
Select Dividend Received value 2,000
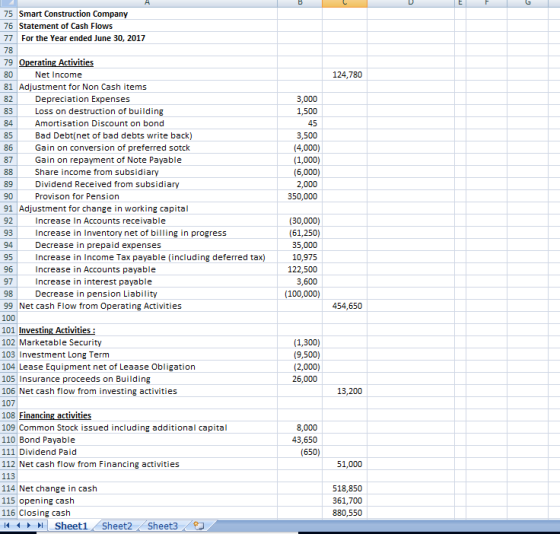(300, 184)
